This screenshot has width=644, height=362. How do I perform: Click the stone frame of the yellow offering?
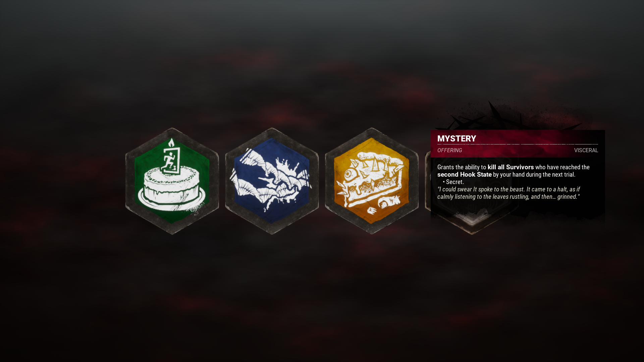click(329, 181)
